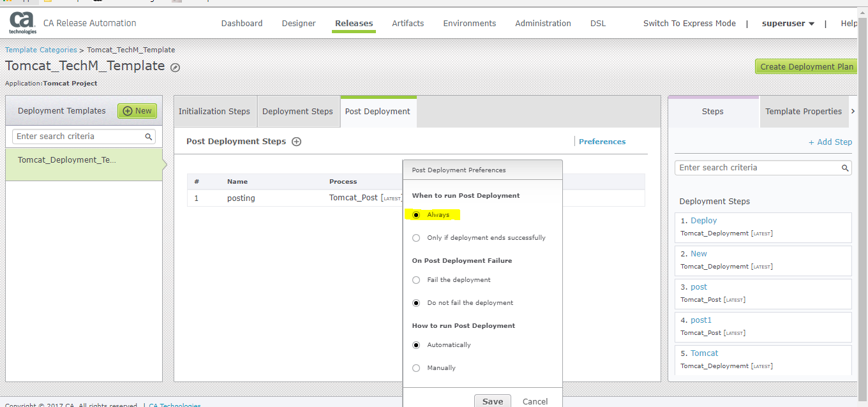Click the Name column header
Viewport: 868px width, 407px height.
coord(237,182)
